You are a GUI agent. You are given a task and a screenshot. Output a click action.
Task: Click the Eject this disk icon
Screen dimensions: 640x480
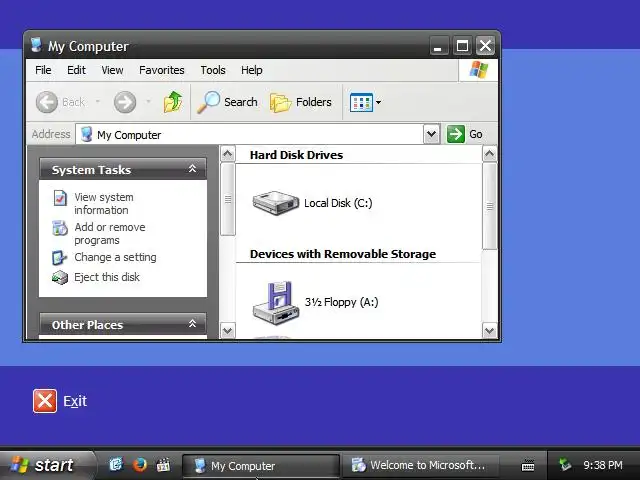point(60,278)
